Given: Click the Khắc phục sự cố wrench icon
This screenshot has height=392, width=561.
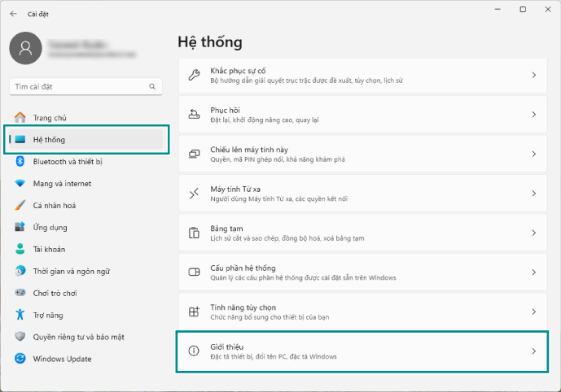Looking at the screenshot, I should (194, 75).
